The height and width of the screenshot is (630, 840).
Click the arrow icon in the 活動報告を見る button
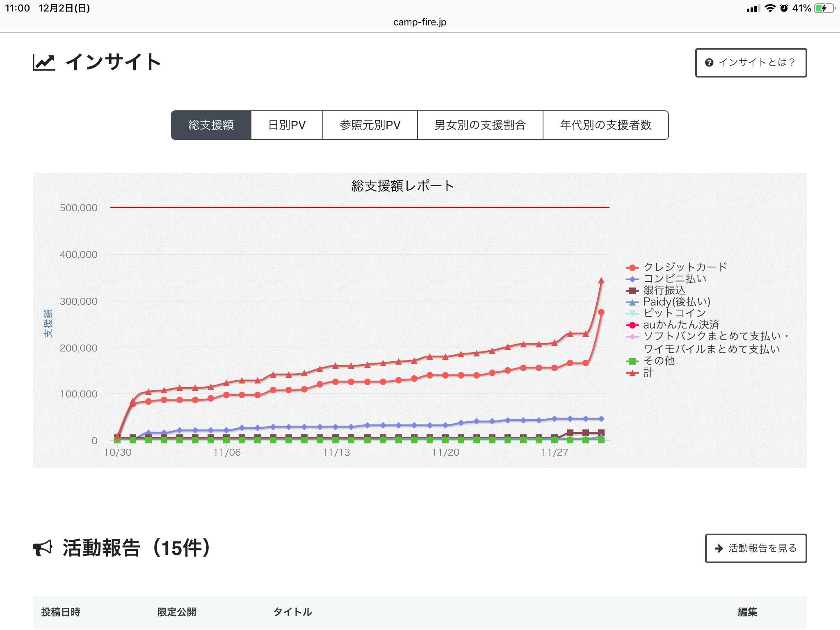(719, 548)
